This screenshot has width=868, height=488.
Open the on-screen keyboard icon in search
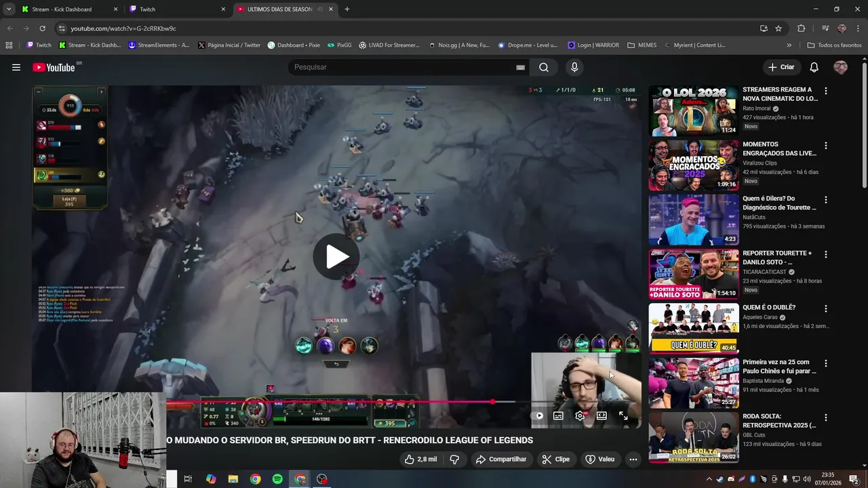[x=520, y=67]
